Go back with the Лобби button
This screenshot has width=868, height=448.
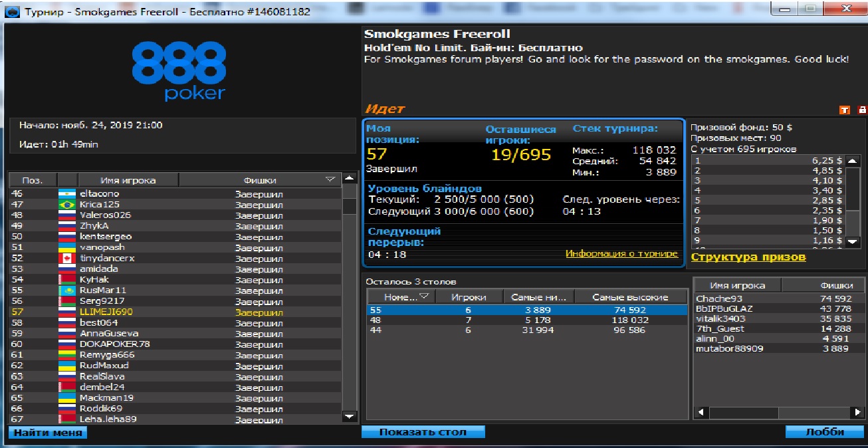825,432
